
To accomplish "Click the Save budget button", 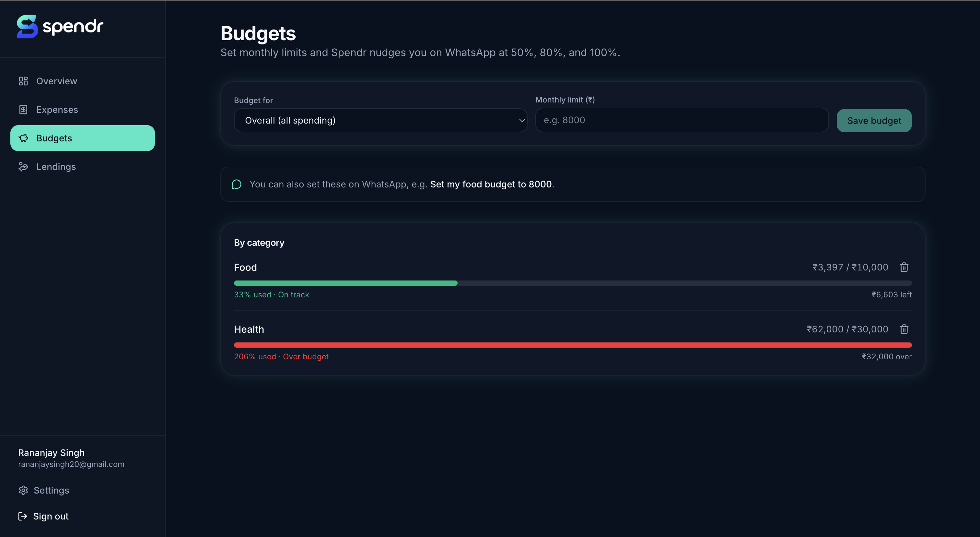I will point(874,121).
